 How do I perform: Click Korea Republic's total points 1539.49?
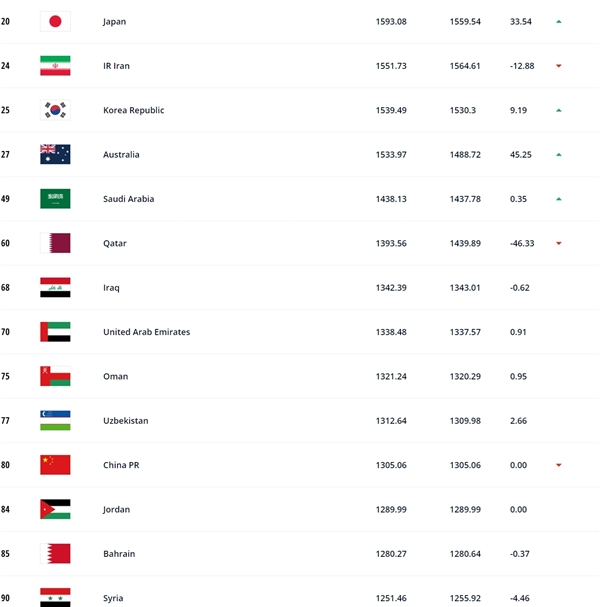(x=393, y=110)
